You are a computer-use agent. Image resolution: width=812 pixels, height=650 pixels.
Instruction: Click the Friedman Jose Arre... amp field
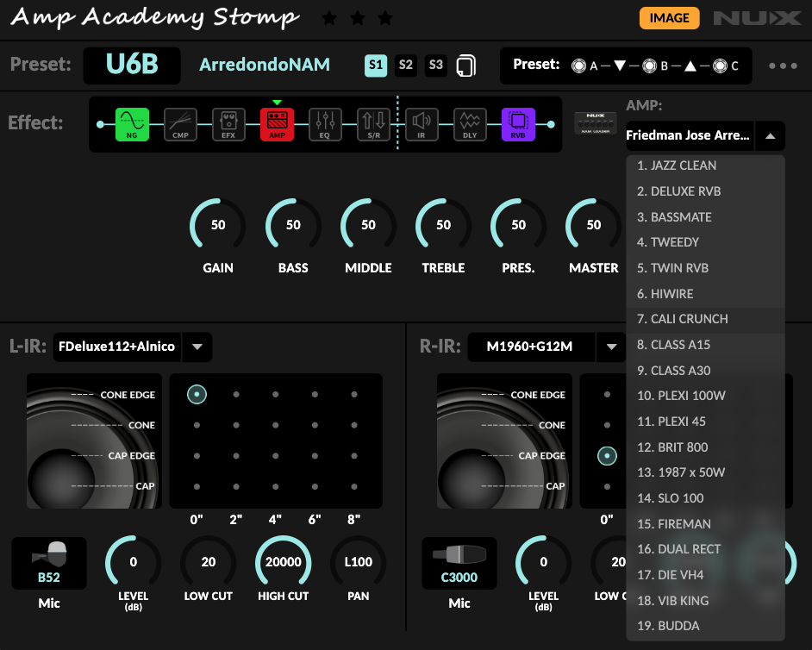tap(690, 135)
